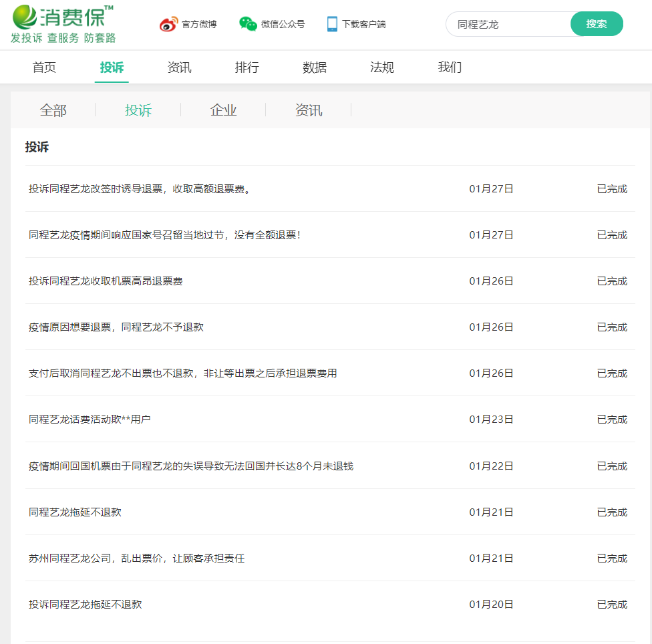Open complaint 投诉同程艺龙收取机票高昂退票费
The width and height of the screenshot is (652, 644).
(106, 281)
